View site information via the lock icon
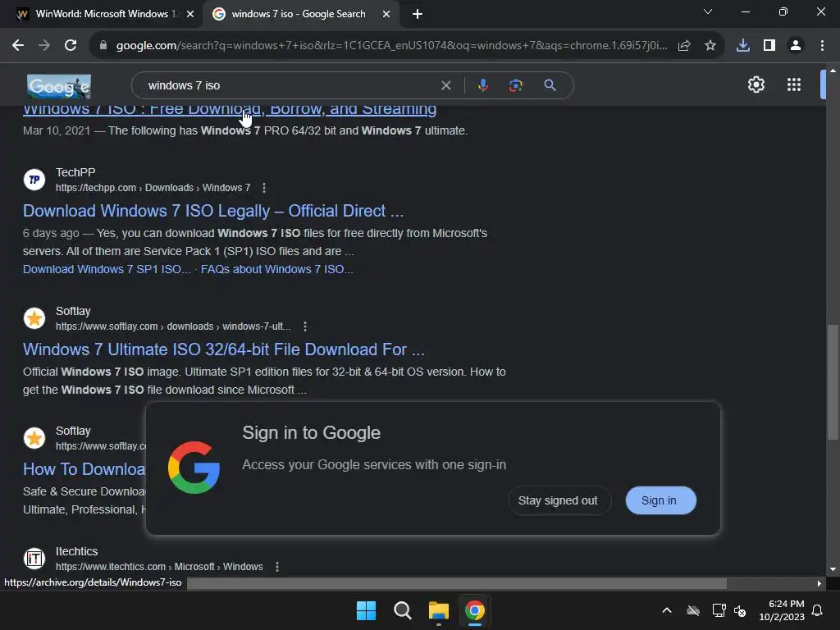Screen dimensions: 840x630 tap(103, 46)
